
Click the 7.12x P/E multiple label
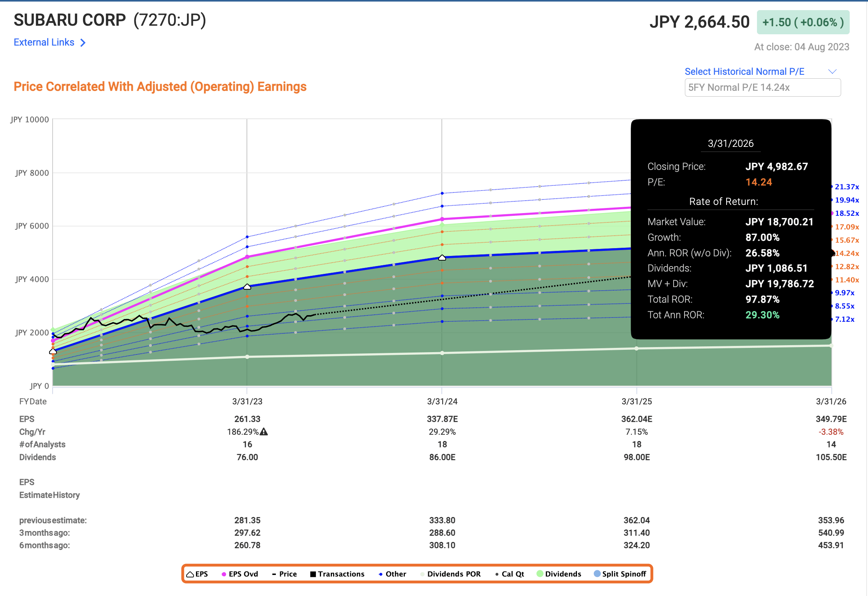[845, 319]
